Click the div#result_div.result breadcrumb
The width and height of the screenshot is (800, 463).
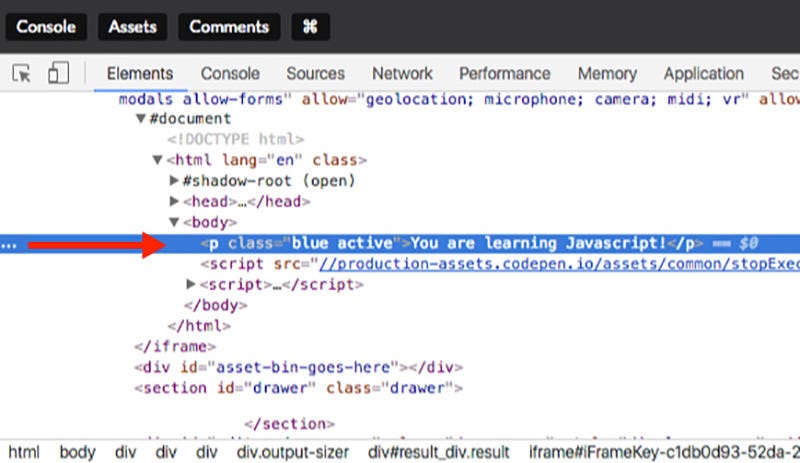point(439,452)
